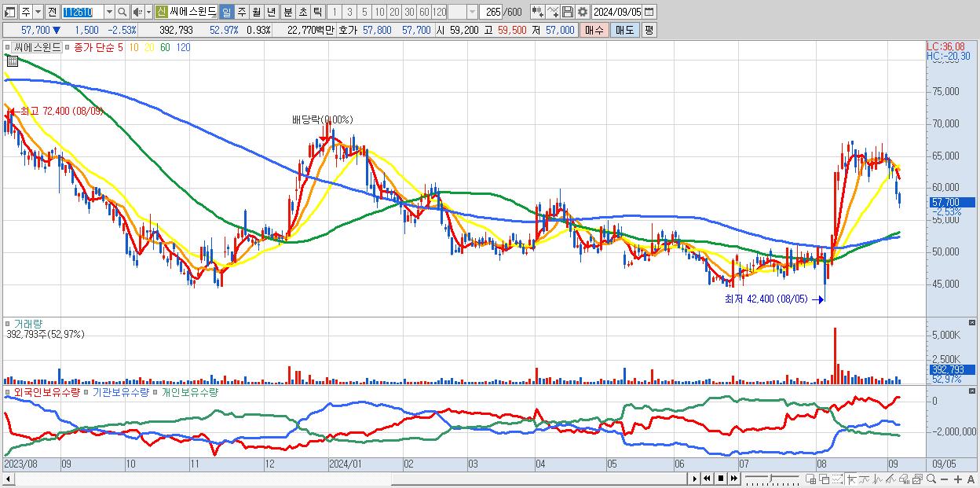
Task: Switch to daily '일' chart period
Action: coord(226,12)
